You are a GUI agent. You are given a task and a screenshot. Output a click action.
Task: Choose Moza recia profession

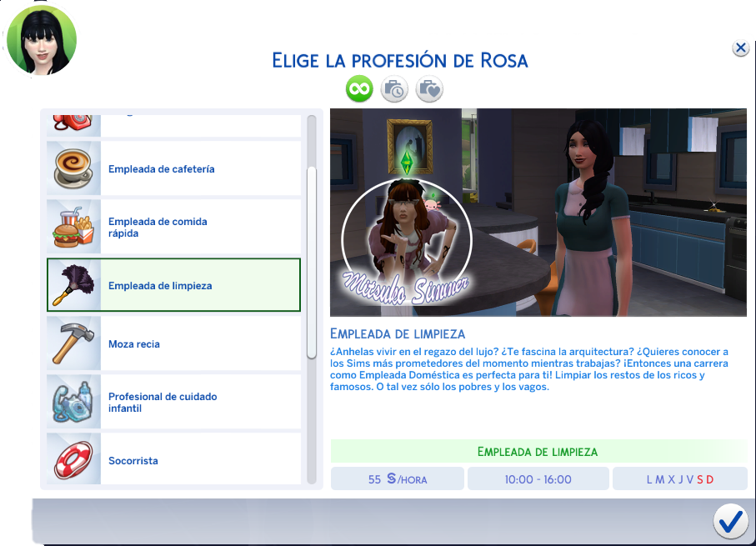tap(173, 343)
